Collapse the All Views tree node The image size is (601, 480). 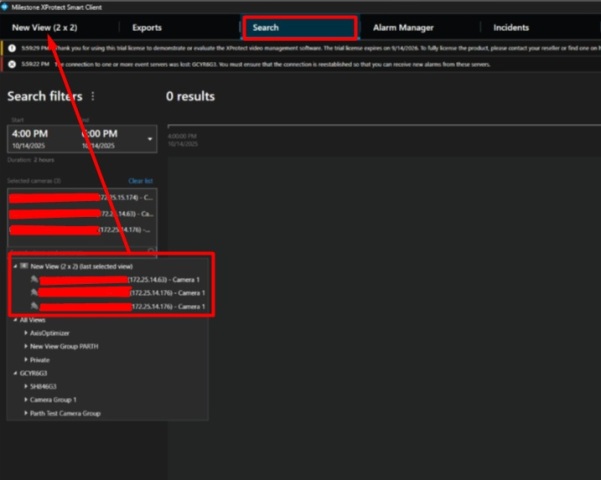click(x=15, y=320)
